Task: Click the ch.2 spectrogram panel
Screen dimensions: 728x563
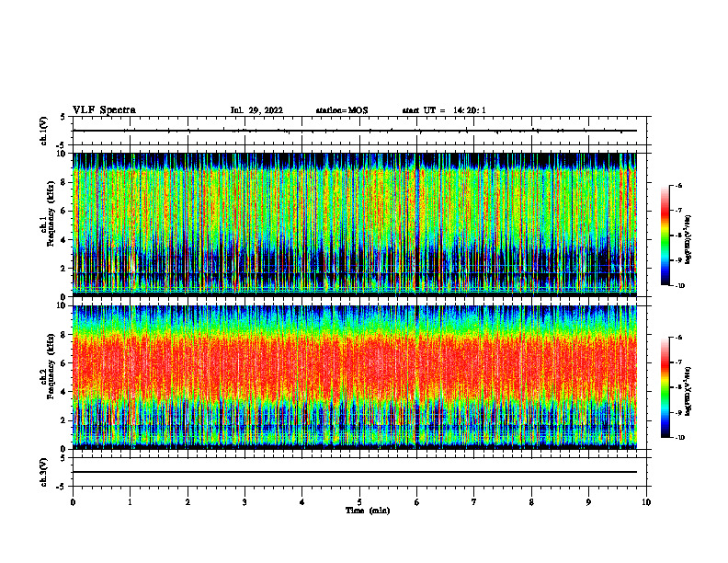Action: (355, 377)
